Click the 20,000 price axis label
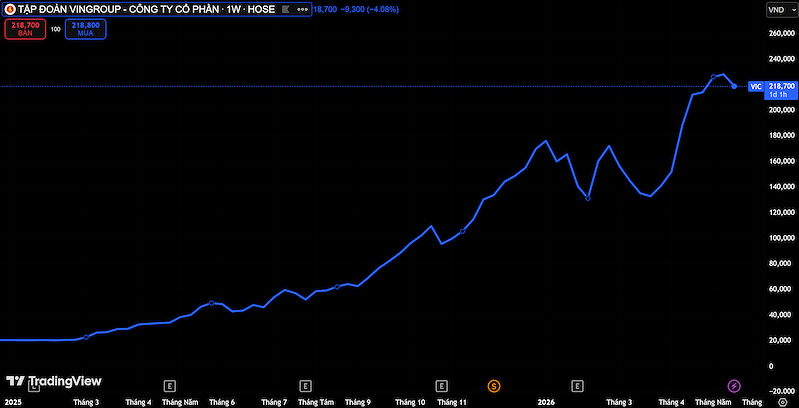Viewport: 799px width, 408px height. (x=782, y=340)
